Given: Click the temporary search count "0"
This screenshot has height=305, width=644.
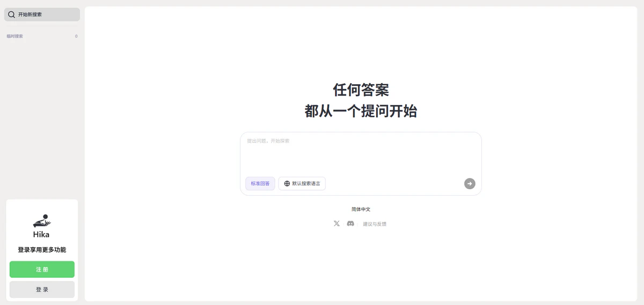Looking at the screenshot, I should pyautogui.click(x=76, y=36).
